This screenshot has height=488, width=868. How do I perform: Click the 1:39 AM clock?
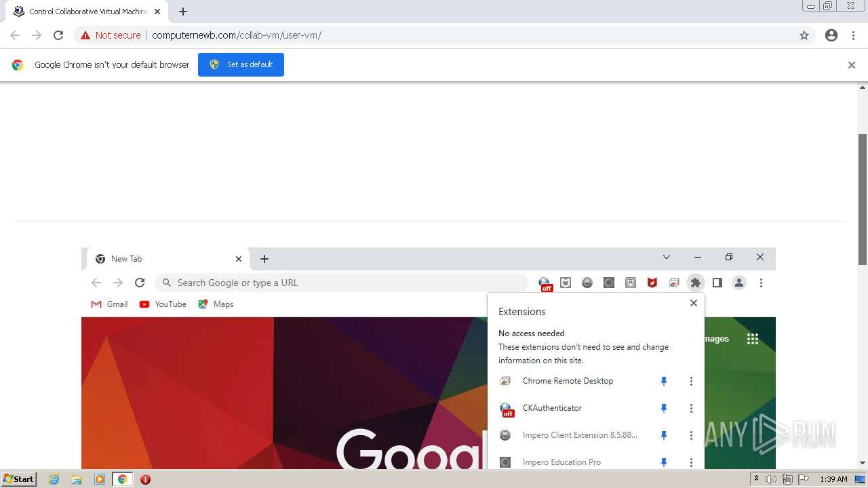[x=833, y=479]
